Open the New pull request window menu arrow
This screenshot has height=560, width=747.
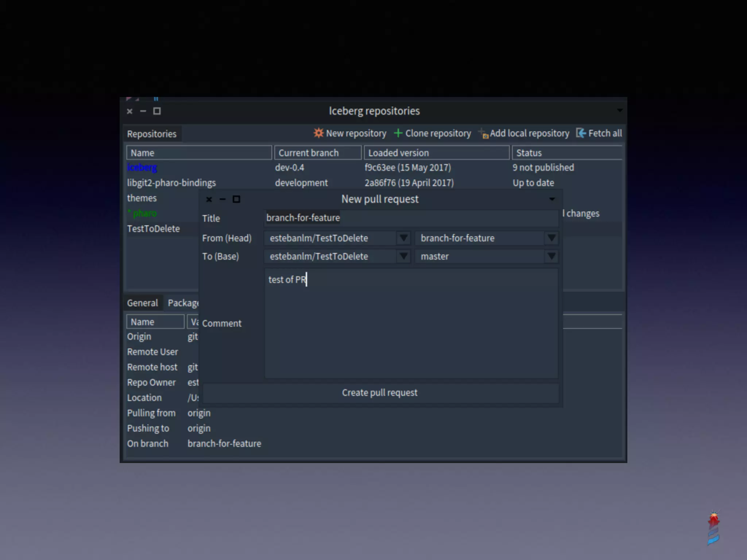(x=552, y=199)
